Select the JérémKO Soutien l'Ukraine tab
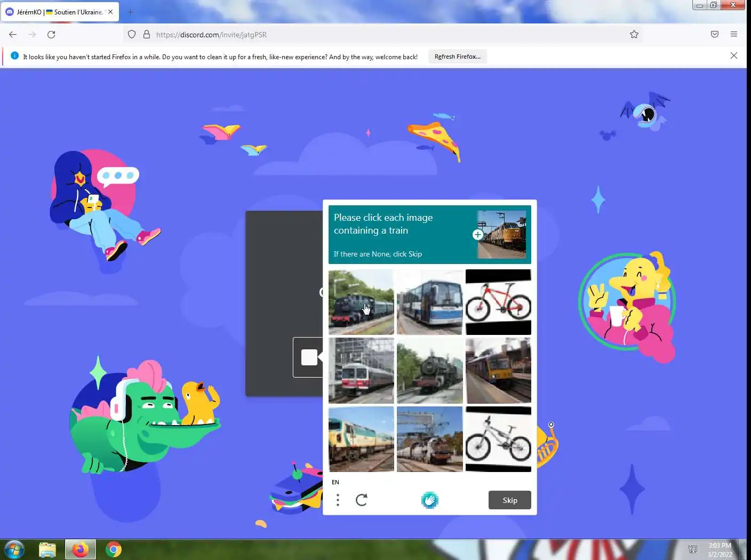The image size is (751, 560). (x=60, y=12)
